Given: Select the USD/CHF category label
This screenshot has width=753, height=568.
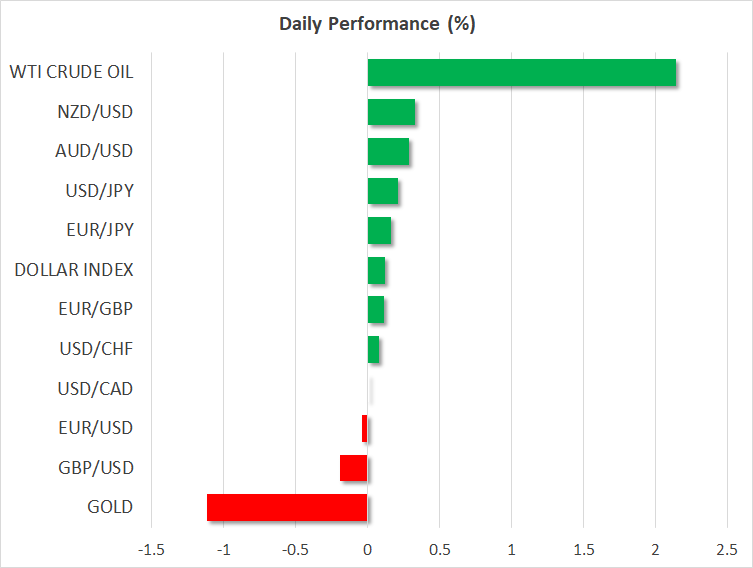Looking at the screenshot, I should pyautogui.click(x=97, y=349).
